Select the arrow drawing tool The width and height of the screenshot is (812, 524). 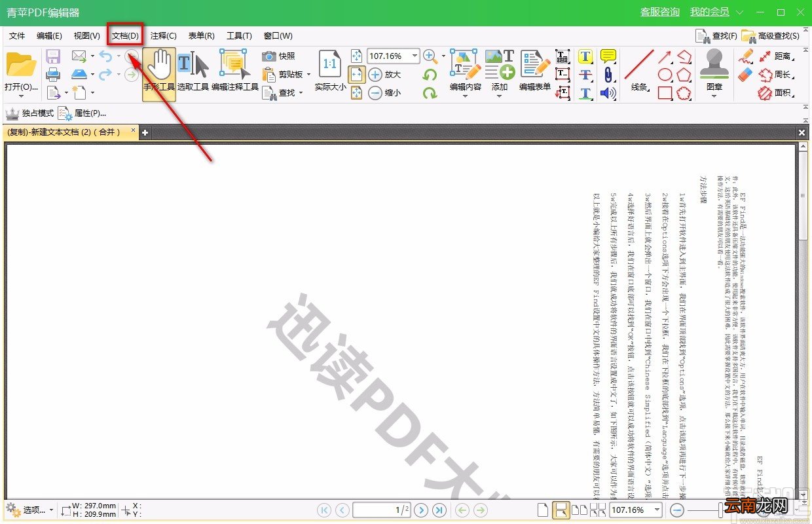(665, 56)
